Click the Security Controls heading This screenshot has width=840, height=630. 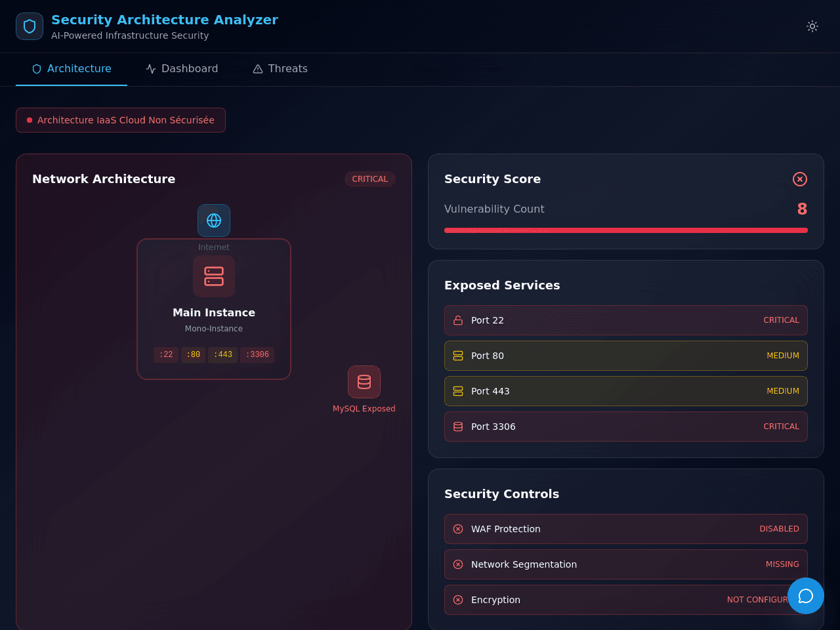pos(502,494)
